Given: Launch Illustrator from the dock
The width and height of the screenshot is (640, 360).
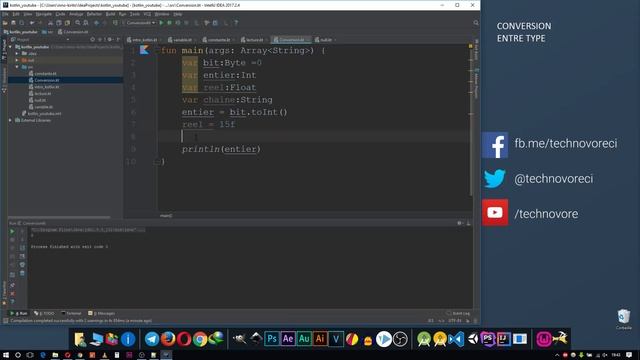Looking at the screenshot, I should click(320, 339).
